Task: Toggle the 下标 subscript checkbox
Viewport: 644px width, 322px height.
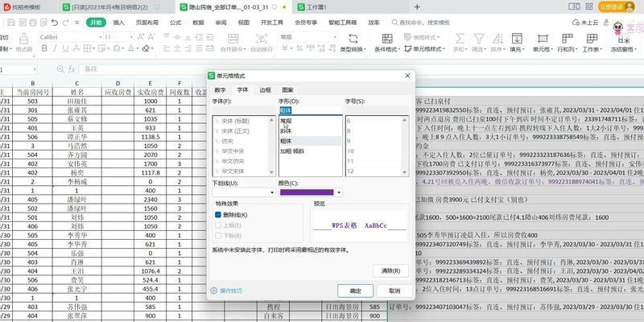Action: pyautogui.click(x=218, y=235)
